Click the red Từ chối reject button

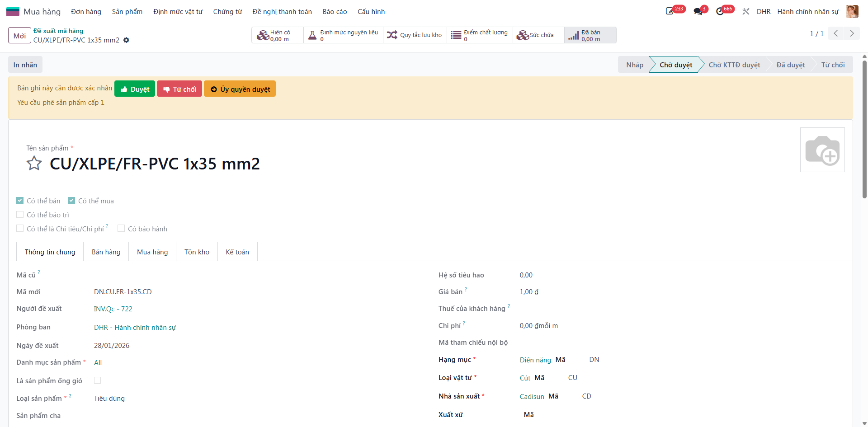pyautogui.click(x=179, y=89)
